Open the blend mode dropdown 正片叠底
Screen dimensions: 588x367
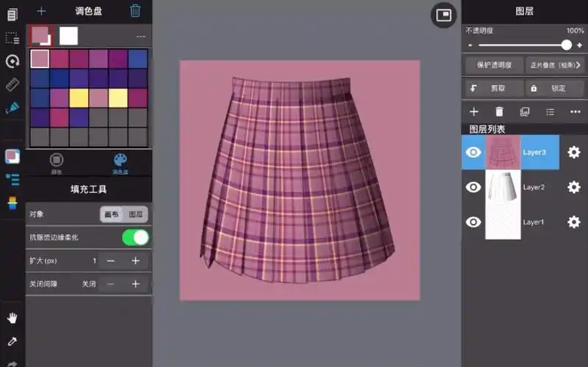coord(556,65)
